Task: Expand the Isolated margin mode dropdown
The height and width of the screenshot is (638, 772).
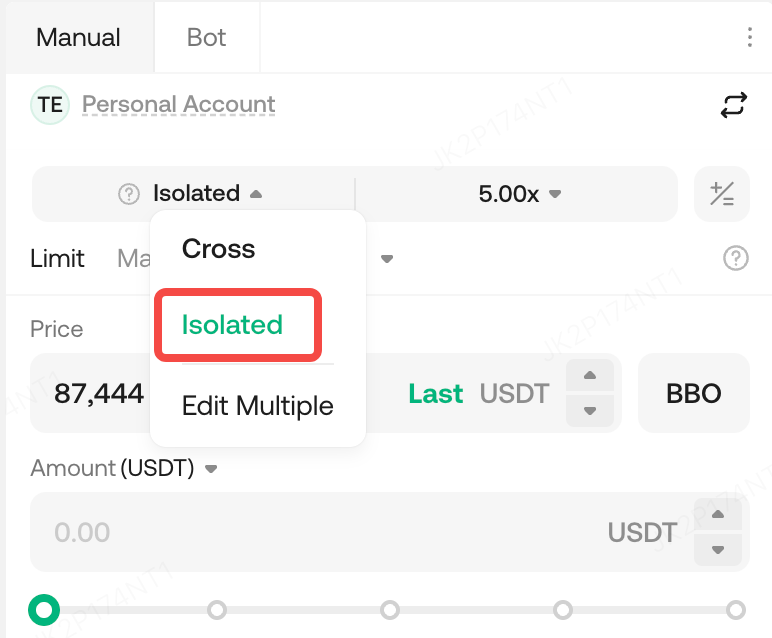Action: (206, 194)
